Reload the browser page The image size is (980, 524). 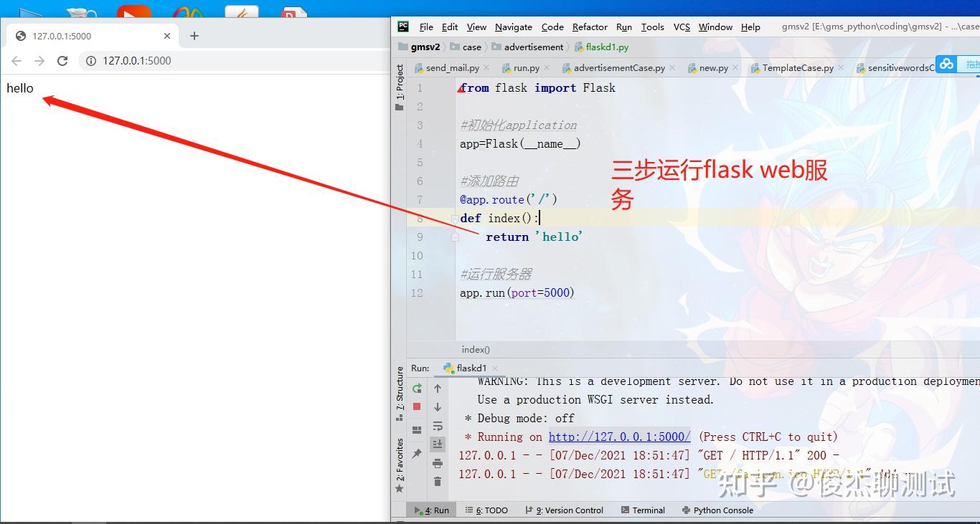coord(62,61)
